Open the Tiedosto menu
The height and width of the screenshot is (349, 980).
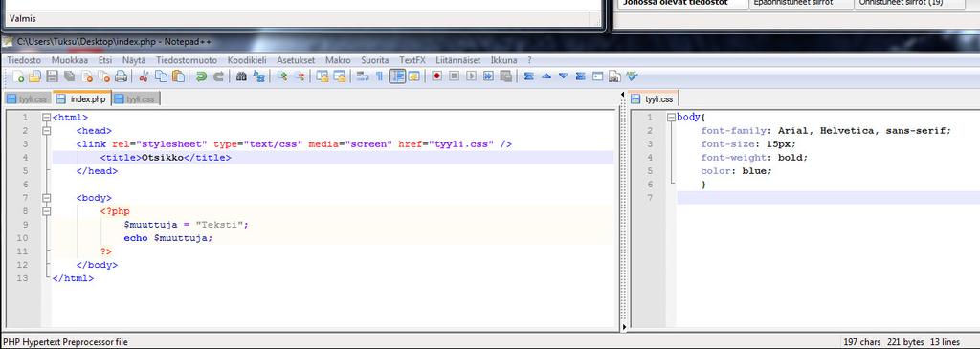point(24,60)
